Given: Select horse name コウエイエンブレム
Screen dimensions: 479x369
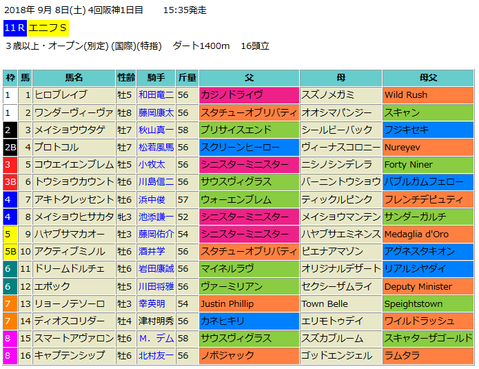Looking at the screenshot, I should point(74,165).
